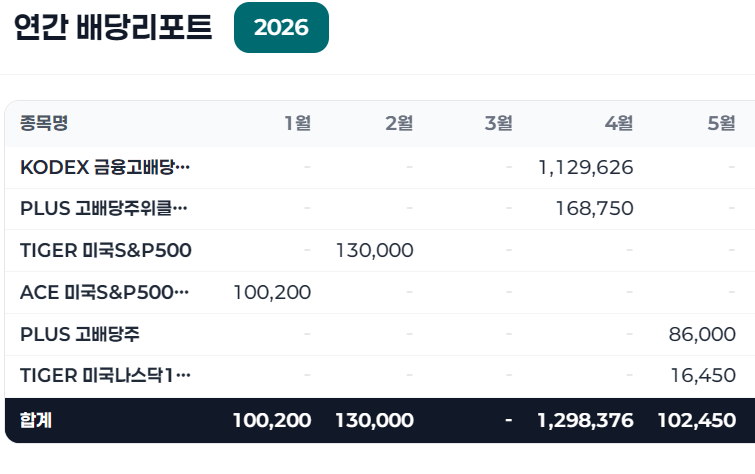Select the 5월 column header

coord(721,123)
